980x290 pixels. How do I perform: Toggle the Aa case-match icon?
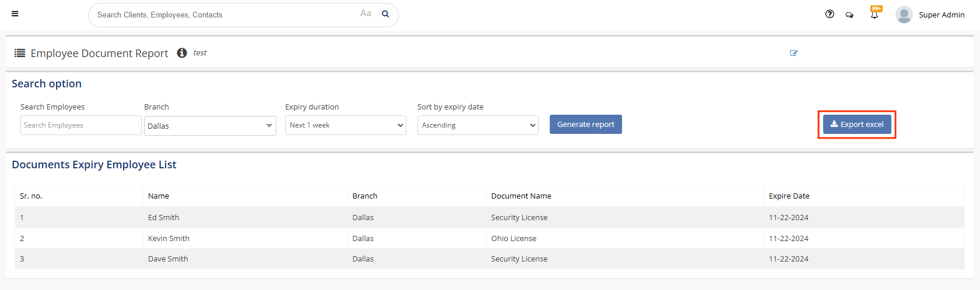pos(366,13)
